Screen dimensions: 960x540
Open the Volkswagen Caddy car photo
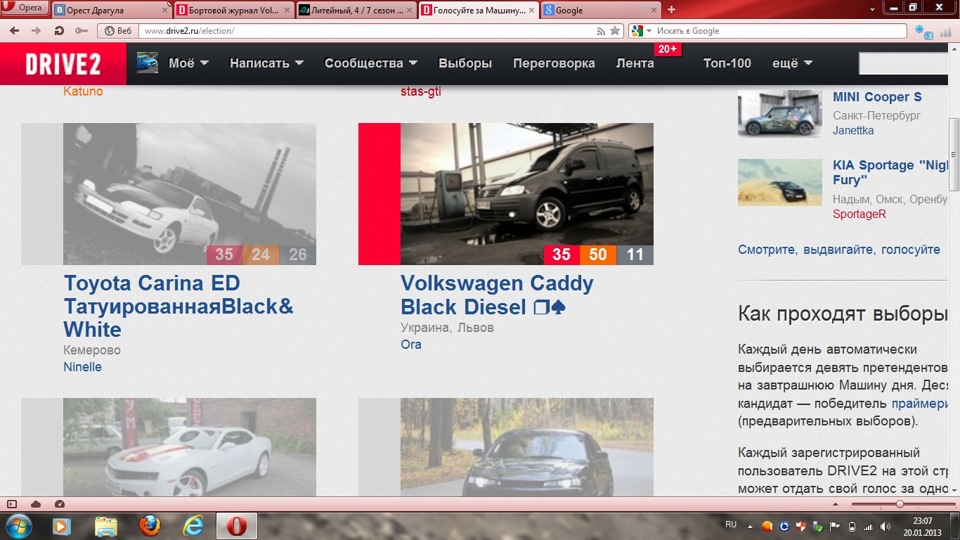(527, 194)
